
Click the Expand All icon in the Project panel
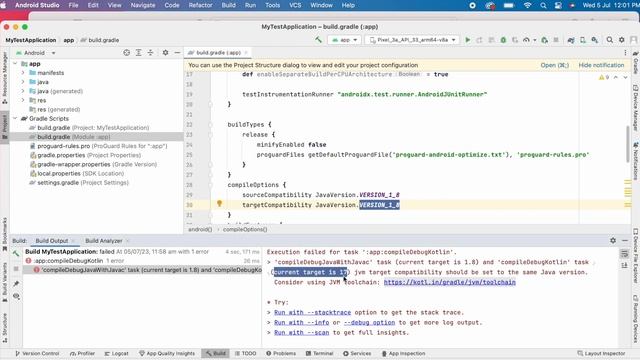coord(139,53)
